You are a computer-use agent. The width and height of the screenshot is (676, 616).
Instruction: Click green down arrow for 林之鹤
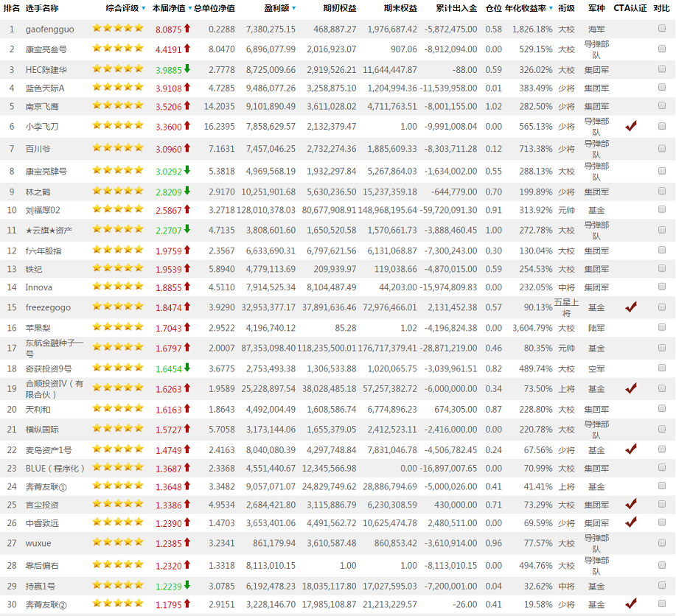[187, 191]
